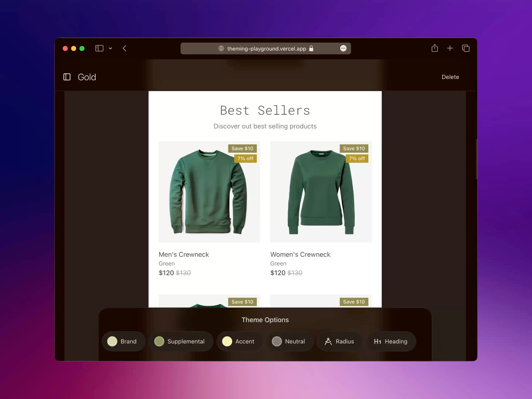Toggle the app sidebar panel next to Gold
The width and height of the screenshot is (532, 399).
pos(67,77)
